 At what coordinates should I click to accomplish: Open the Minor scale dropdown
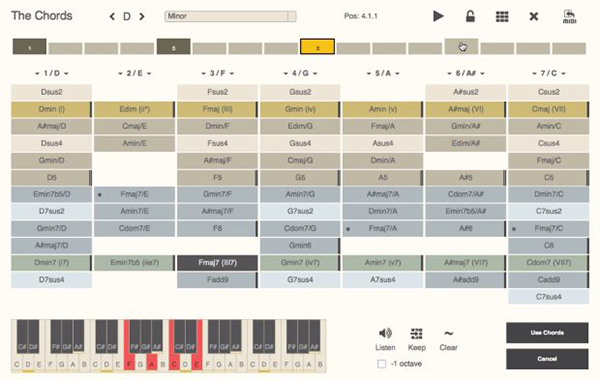230,16
